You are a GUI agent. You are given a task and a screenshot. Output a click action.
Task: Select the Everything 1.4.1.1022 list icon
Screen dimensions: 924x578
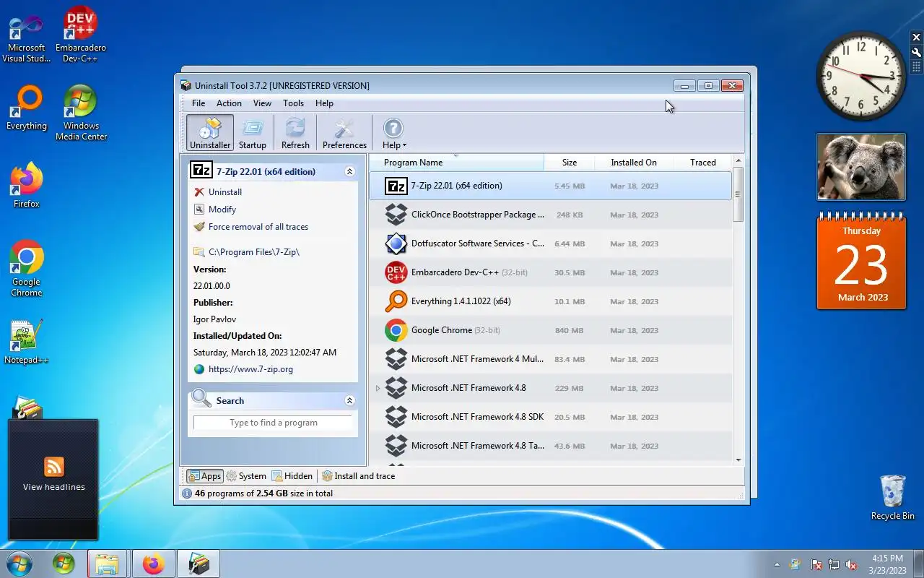tap(396, 301)
